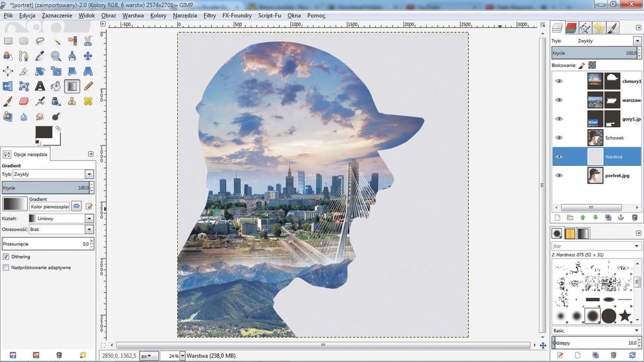Open the Filtry menu
644x362 pixels.
click(210, 16)
